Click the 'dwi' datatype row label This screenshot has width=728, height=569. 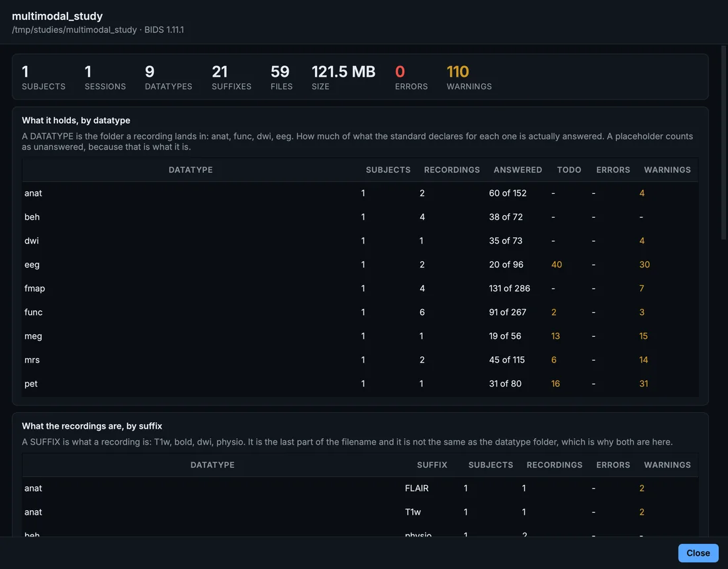pyautogui.click(x=32, y=241)
